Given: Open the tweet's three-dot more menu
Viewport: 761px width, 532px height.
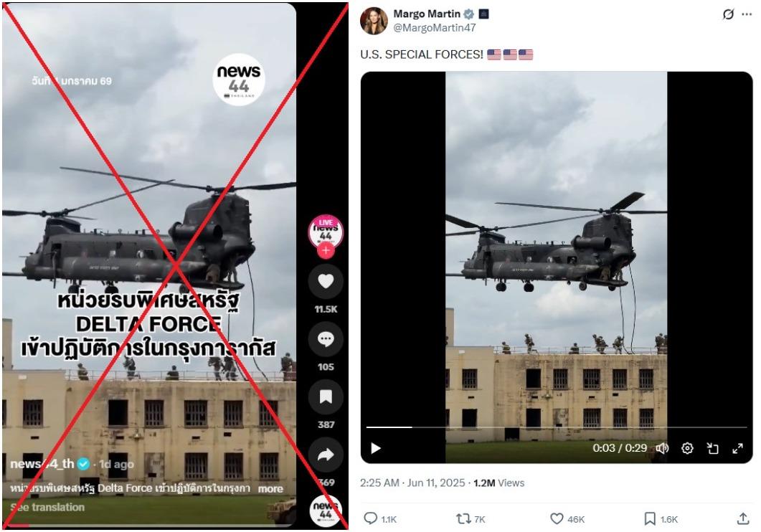Looking at the screenshot, I should 747,14.
